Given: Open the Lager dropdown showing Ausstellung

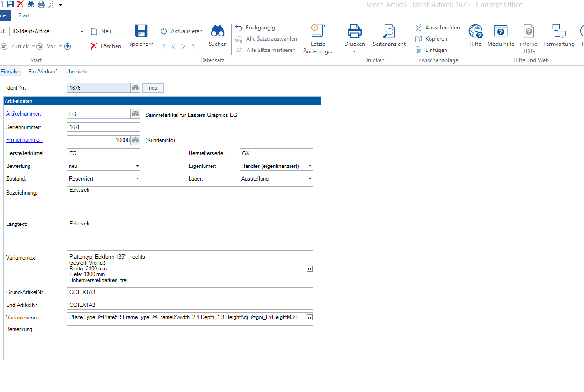Looking at the screenshot, I should coord(309,179).
